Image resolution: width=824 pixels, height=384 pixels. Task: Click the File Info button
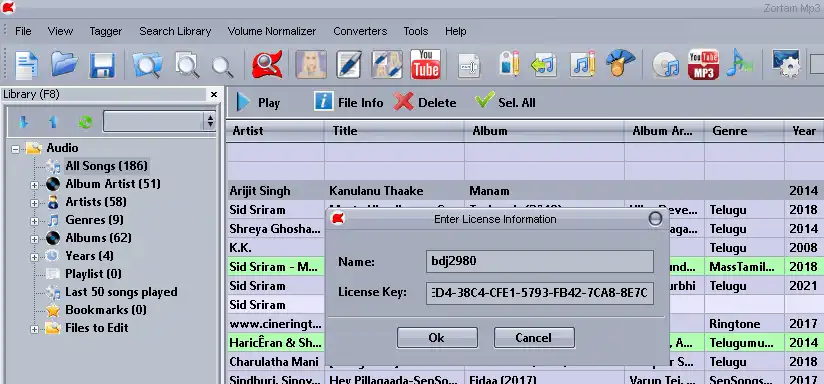pyautogui.click(x=348, y=102)
